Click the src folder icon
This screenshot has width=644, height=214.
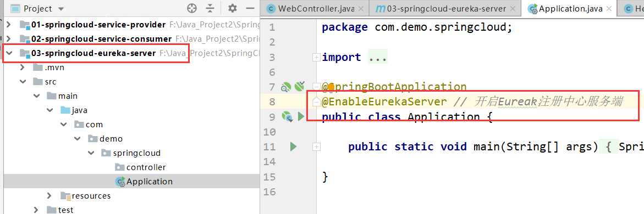(x=38, y=82)
